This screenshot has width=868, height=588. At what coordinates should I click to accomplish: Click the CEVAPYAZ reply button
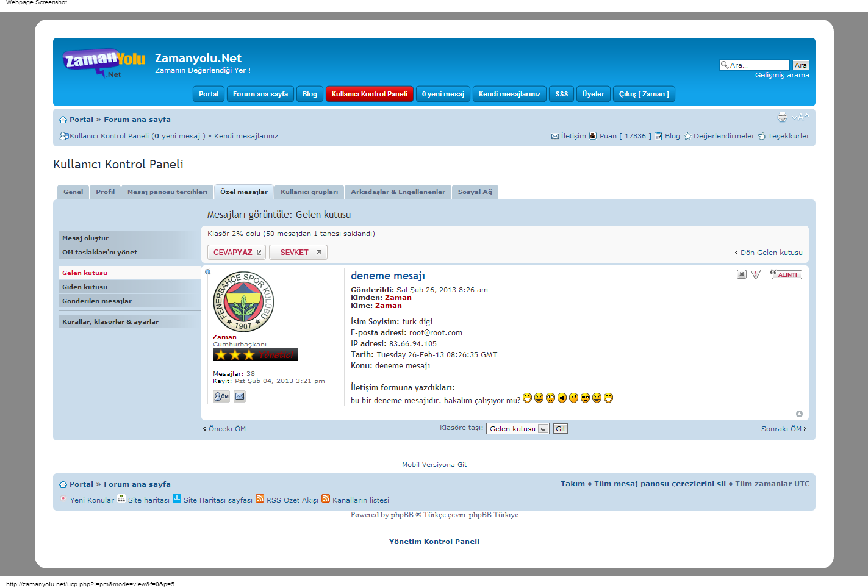pos(237,253)
